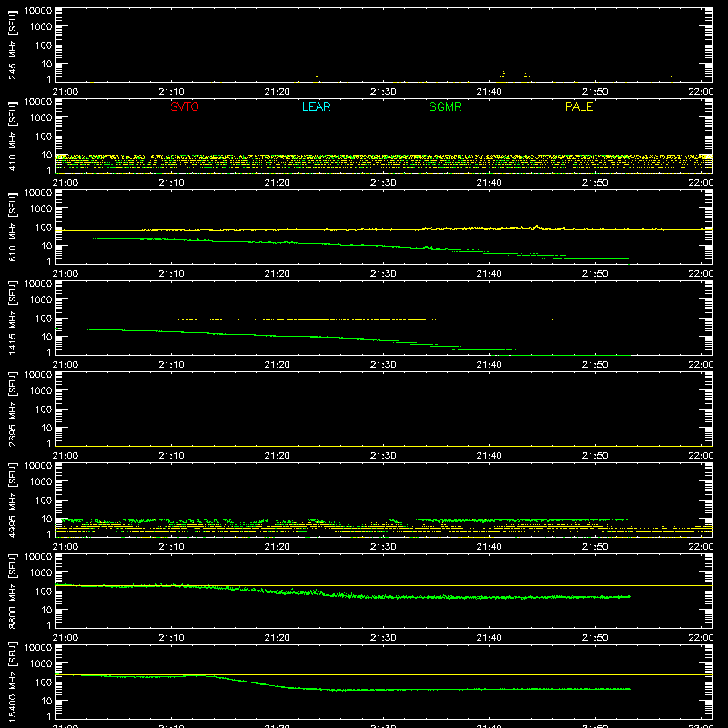
Task: Click the 10 tick label in 15400 MHz panel
Action: pos(46,701)
